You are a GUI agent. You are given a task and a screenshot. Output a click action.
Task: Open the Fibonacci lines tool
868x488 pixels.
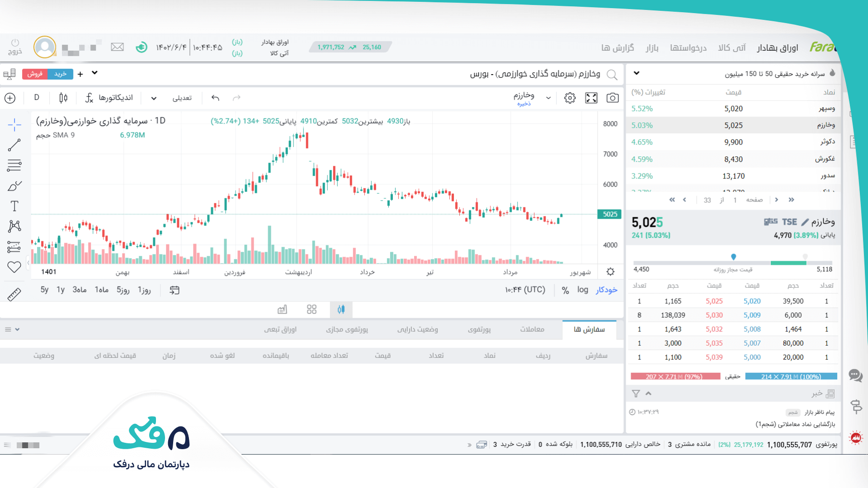14,165
